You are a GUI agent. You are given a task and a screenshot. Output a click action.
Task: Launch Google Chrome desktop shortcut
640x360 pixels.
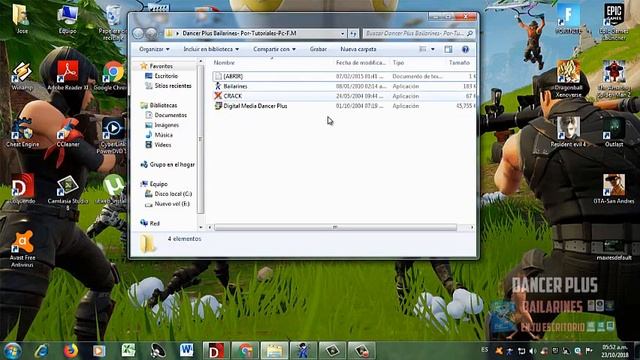coord(113,76)
